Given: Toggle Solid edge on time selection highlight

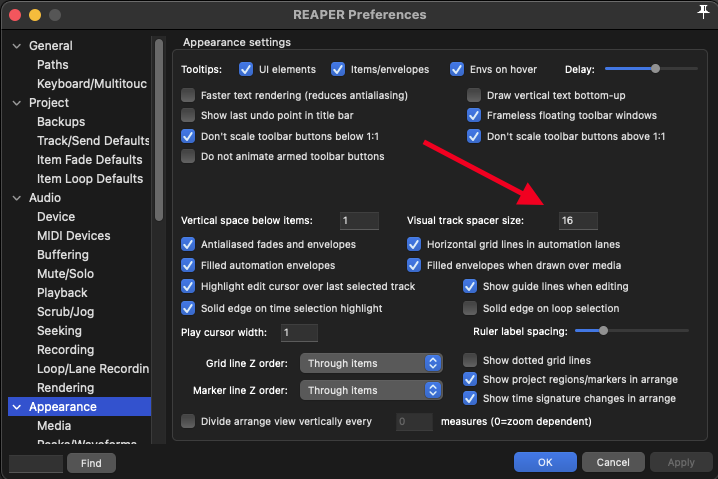Looking at the screenshot, I should tap(188, 308).
